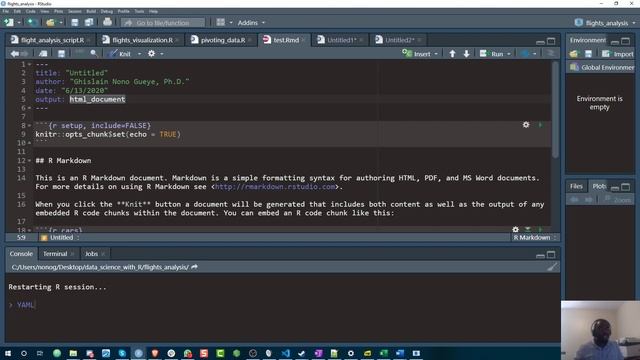Open Visual Studio Code from the taskbar

click(285, 353)
